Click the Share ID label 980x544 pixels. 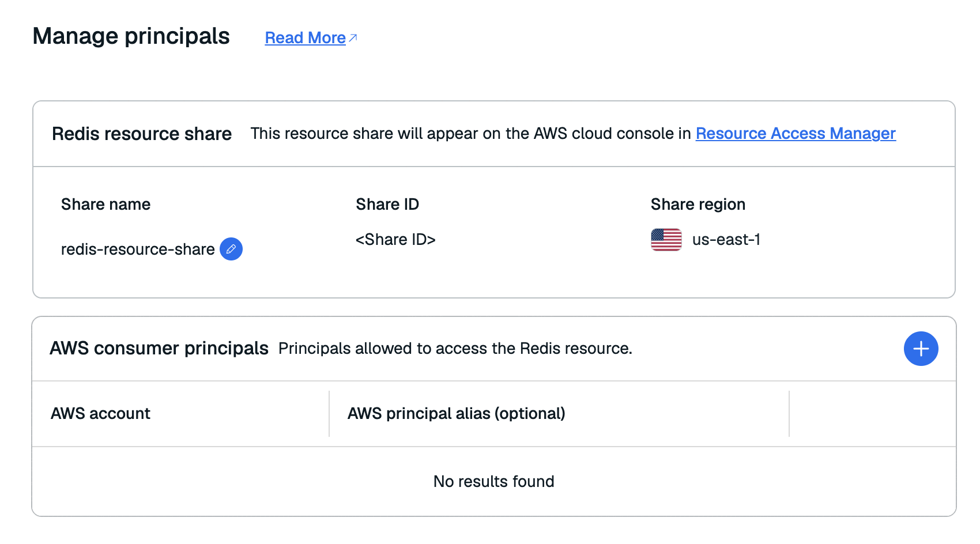point(387,205)
